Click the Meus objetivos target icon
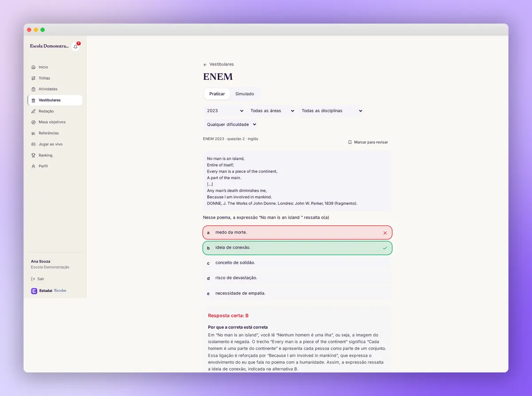The image size is (532, 396). (x=33, y=122)
